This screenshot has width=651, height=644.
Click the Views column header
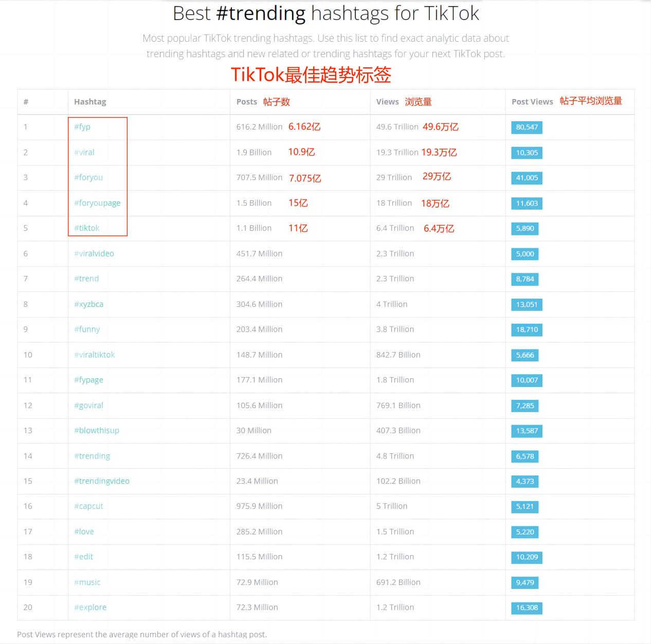[x=387, y=102]
